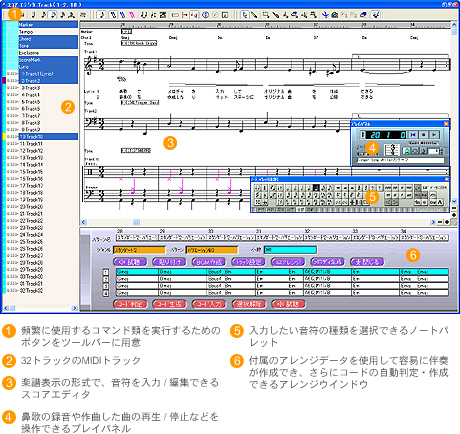Click the green metronome icon in play panel
Image resolution: width=460 pixels, height=434 pixels.
click(407, 151)
